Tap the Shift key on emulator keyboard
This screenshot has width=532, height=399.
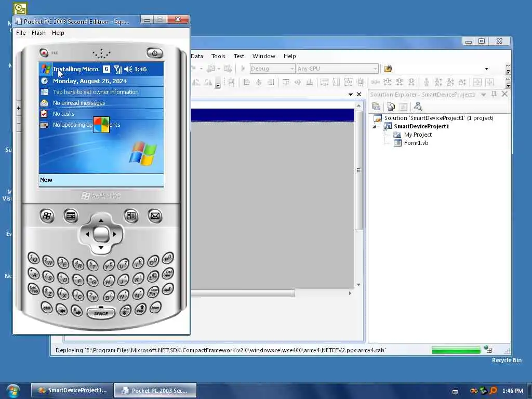pos(46,308)
